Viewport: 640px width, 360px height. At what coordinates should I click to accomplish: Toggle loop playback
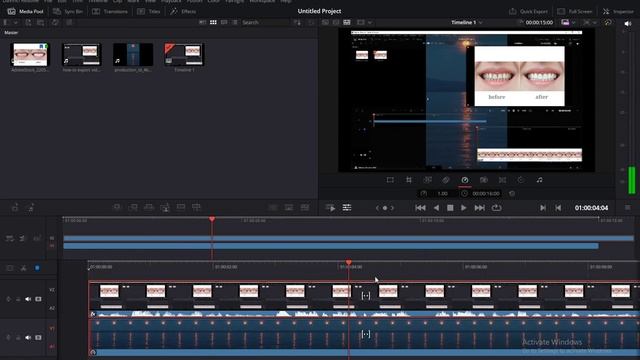pos(497,208)
